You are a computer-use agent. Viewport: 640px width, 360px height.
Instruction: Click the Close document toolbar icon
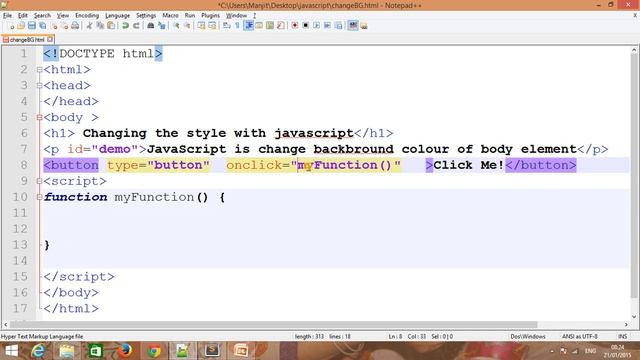coord(54,26)
